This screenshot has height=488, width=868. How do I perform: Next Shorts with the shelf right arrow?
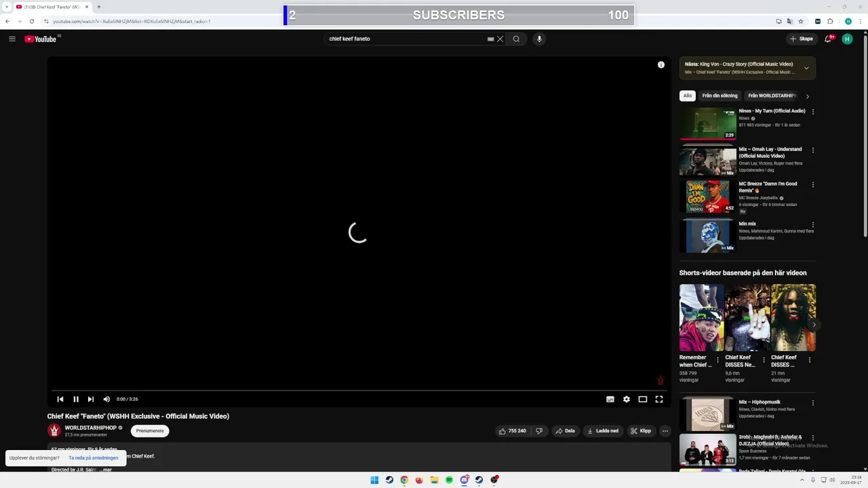[814, 325]
